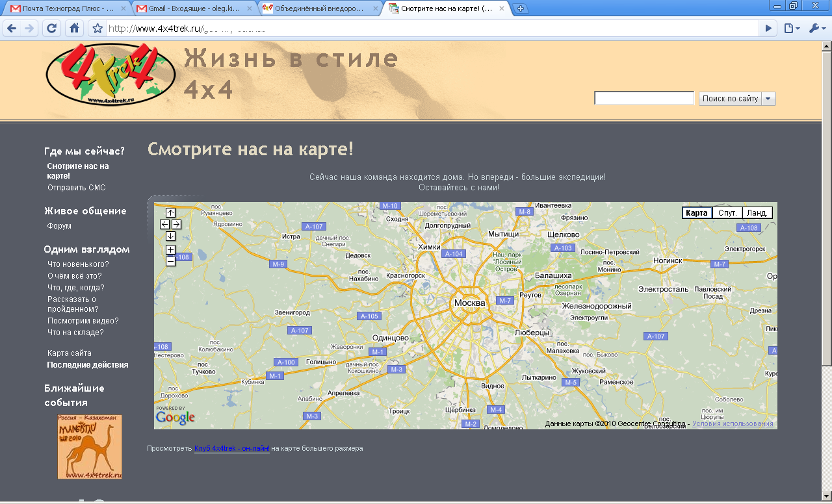Click the site search input field
Screen dimensions: 832x504
click(644, 98)
